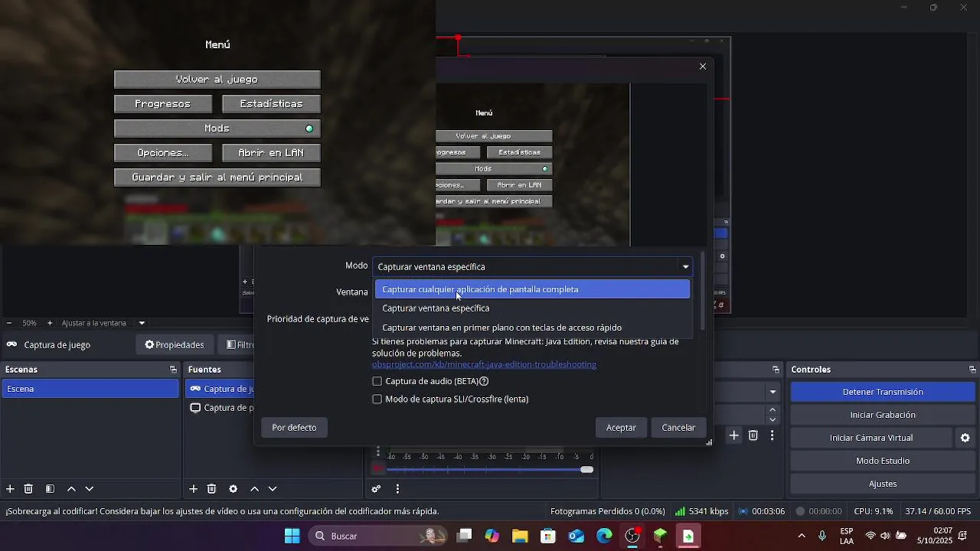
Task: Open Windows Start menu
Action: [292, 536]
